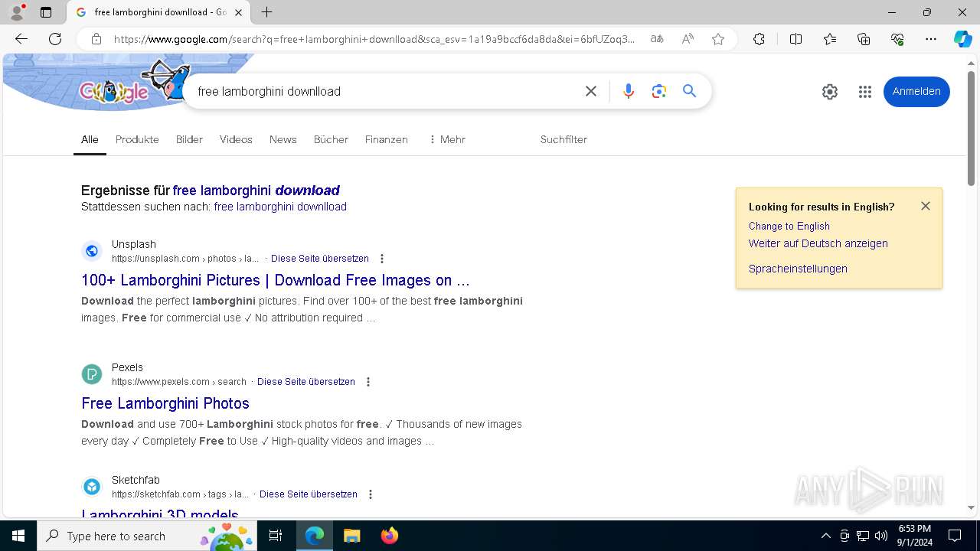Launch Firefox from taskbar
This screenshot has height=551, width=980.
(390, 536)
